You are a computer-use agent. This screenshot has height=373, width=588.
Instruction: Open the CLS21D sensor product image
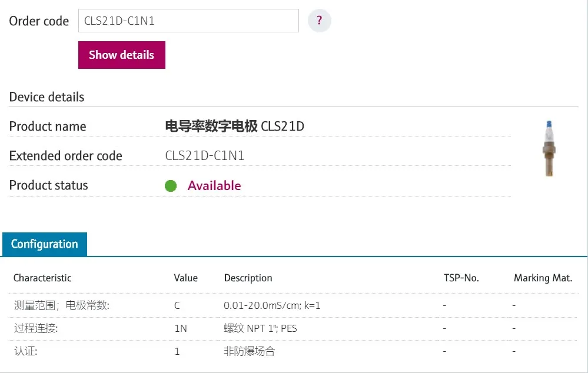[x=549, y=148]
